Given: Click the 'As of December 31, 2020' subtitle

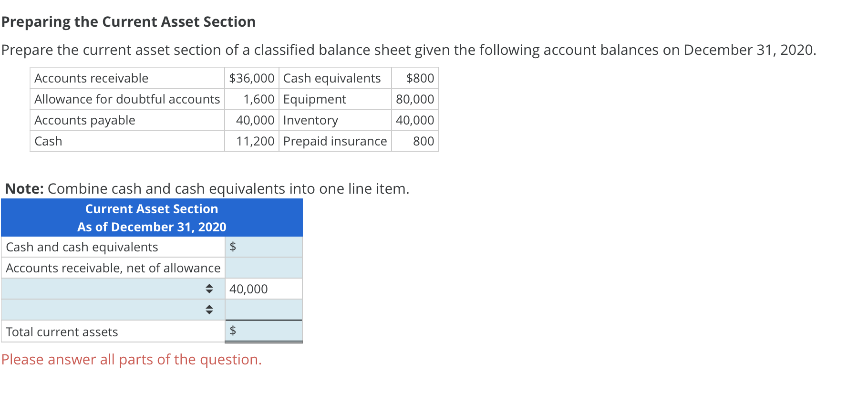Looking at the screenshot, I should (152, 227).
